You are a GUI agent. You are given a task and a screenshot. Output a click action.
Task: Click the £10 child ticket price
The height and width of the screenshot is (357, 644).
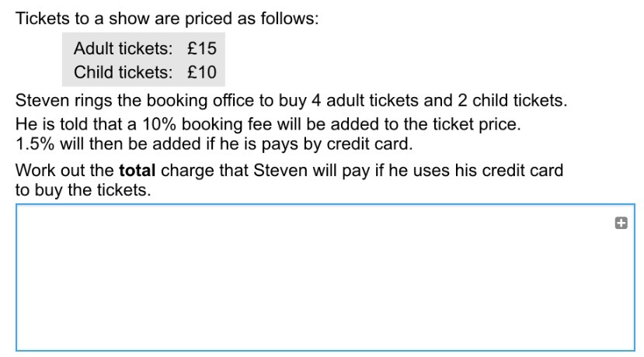[202, 73]
